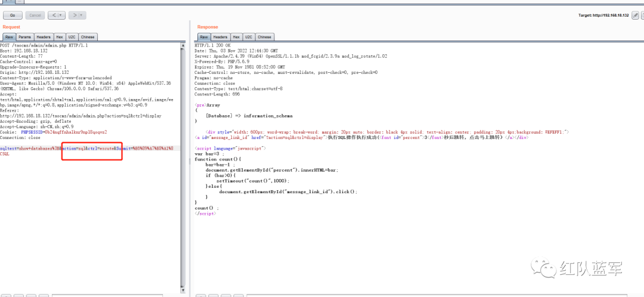
Task: Open the Hex tab in Response panel
Action: point(237,37)
